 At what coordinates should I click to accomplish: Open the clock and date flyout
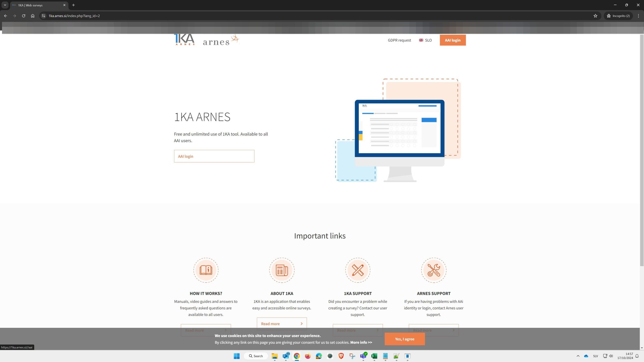(x=625, y=356)
